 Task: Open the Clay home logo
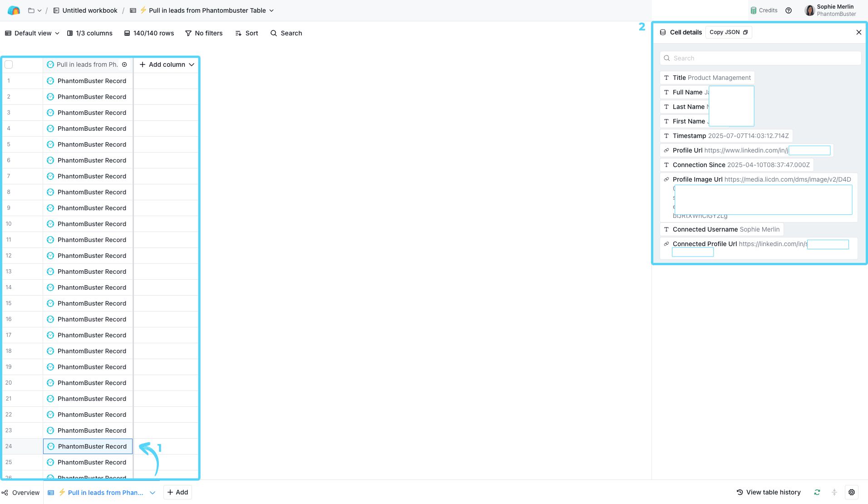[14, 10]
